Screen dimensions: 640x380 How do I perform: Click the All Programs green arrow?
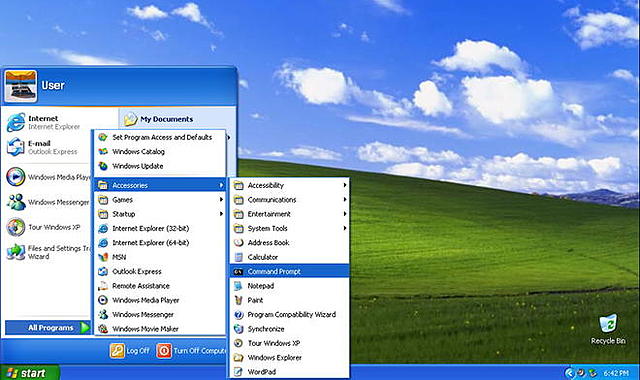coord(85,327)
